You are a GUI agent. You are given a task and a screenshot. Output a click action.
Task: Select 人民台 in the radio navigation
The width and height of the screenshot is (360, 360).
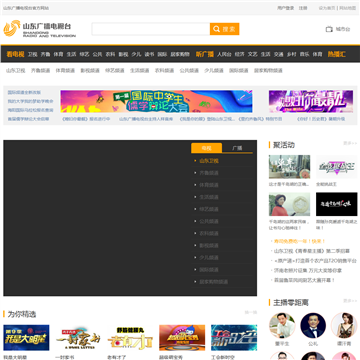point(224,54)
